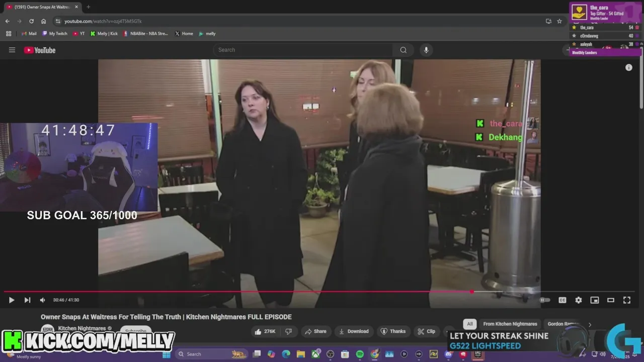Open a new browser tab
This screenshot has width=644, height=362.
[89, 7]
